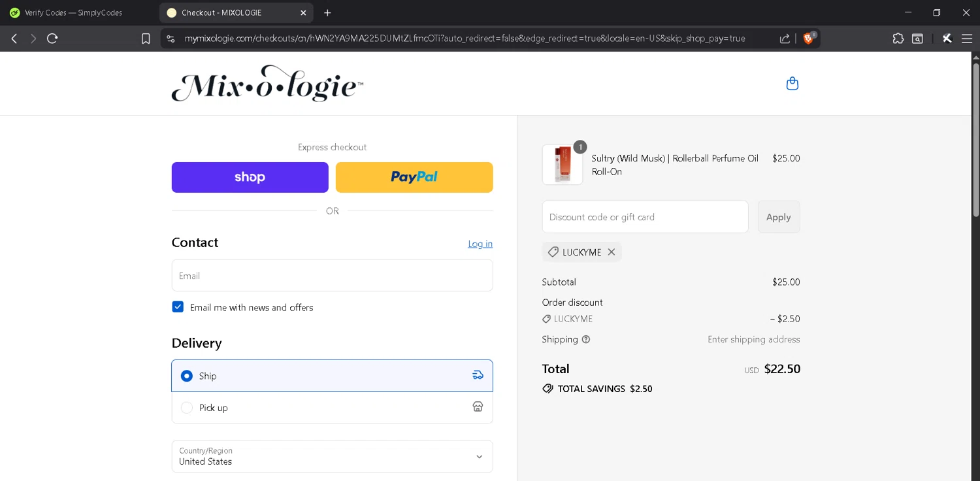The width and height of the screenshot is (980, 481).
Task: Open the extensions puzzle icon
Action: [898, 39]
